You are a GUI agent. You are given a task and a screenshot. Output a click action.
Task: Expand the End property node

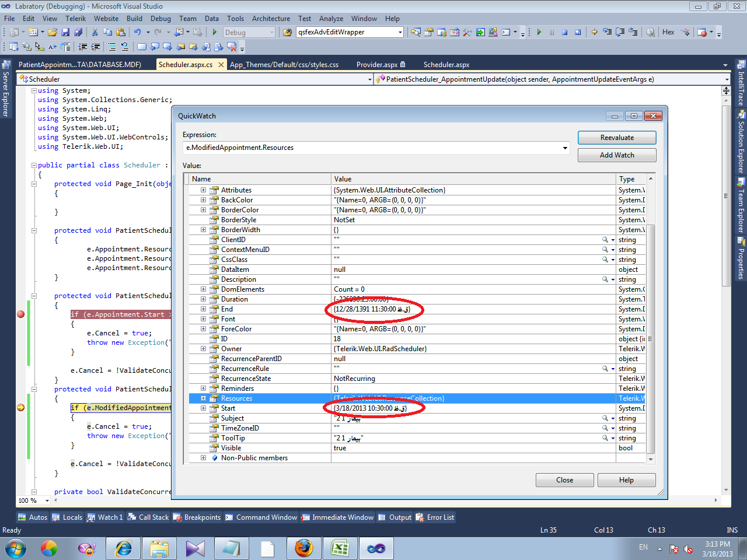[x=203, y=309]
